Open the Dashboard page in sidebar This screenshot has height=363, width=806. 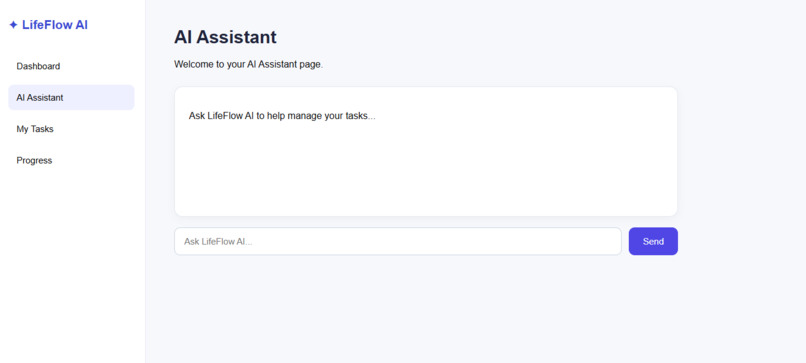click(71, 66)
